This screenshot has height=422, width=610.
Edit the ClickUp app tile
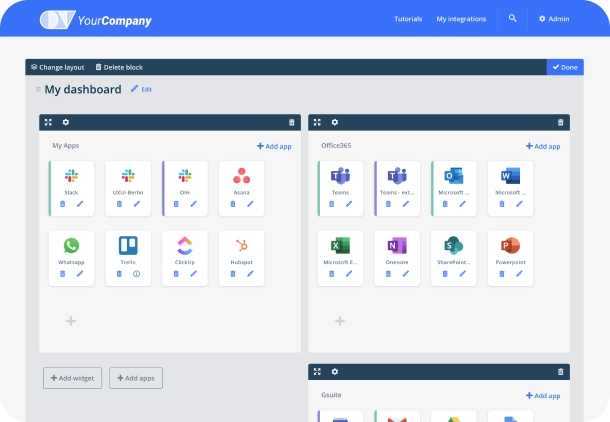[194, 274]
